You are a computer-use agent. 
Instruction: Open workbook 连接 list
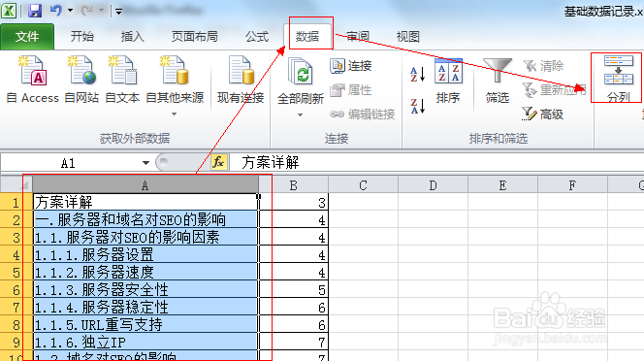coord(351,66)
